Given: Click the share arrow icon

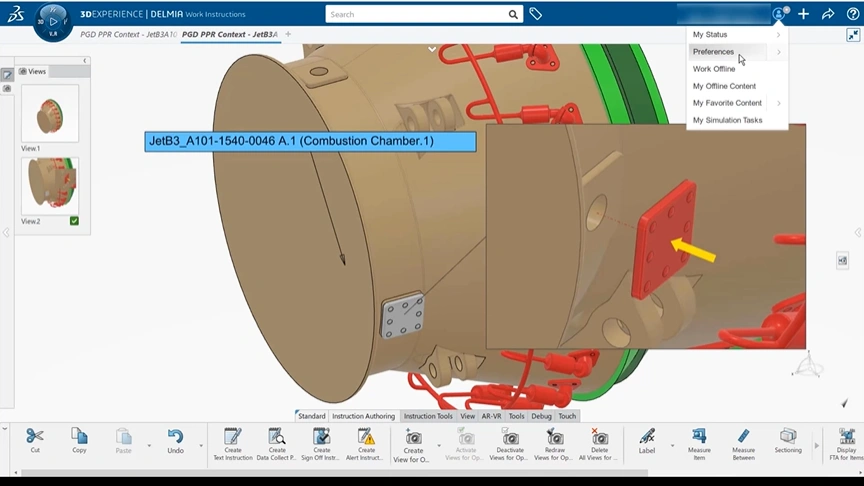Looking at the screenshot, I should (828, 14).
